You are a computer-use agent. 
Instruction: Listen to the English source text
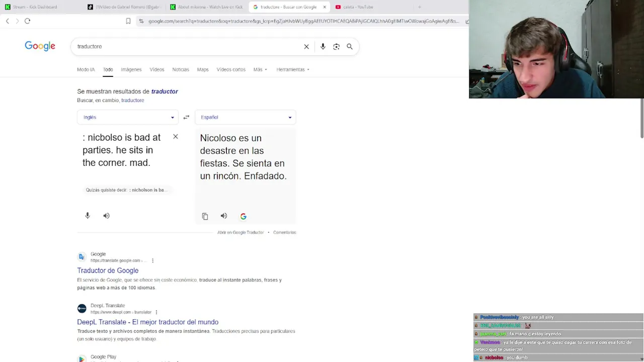click(106, 216)
